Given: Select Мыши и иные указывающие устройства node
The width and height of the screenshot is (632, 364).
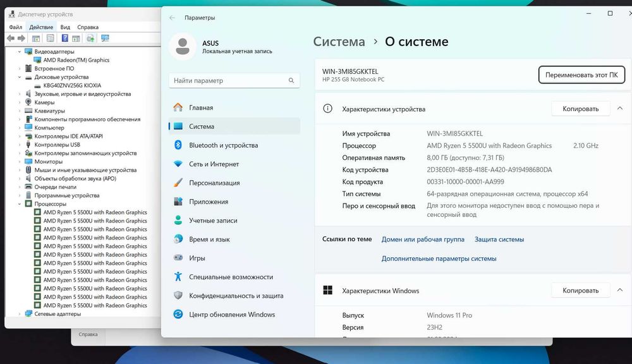Looking at the screenshot, I should point(85,170).
